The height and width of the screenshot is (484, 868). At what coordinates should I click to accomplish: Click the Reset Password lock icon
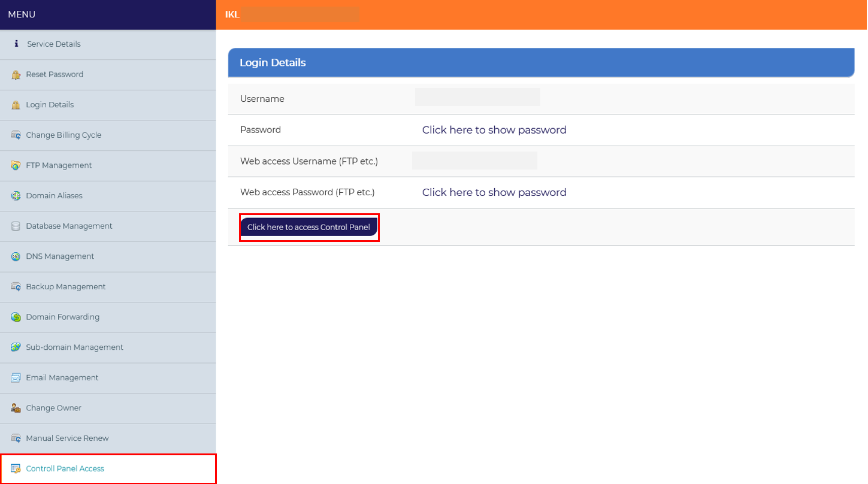[16, 75]
